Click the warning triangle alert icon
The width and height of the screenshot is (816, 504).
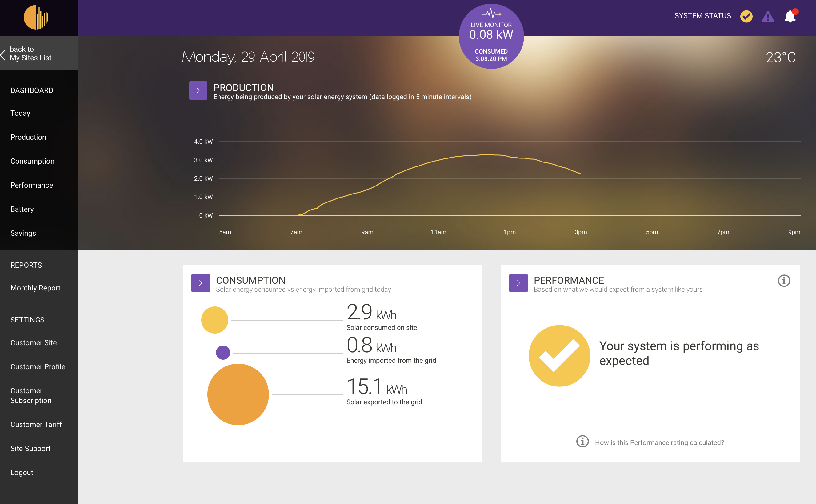pyautogui.click(x=768, y=16)
